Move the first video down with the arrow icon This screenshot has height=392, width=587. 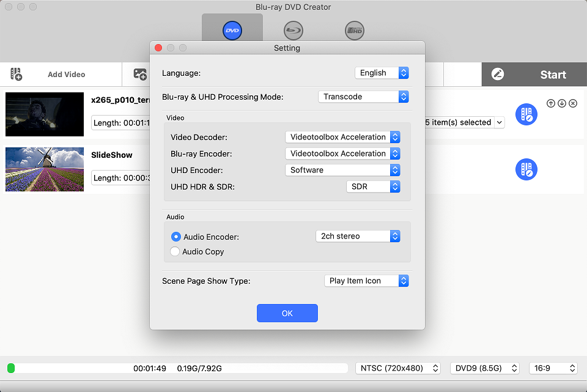click(x=561, y=103)
